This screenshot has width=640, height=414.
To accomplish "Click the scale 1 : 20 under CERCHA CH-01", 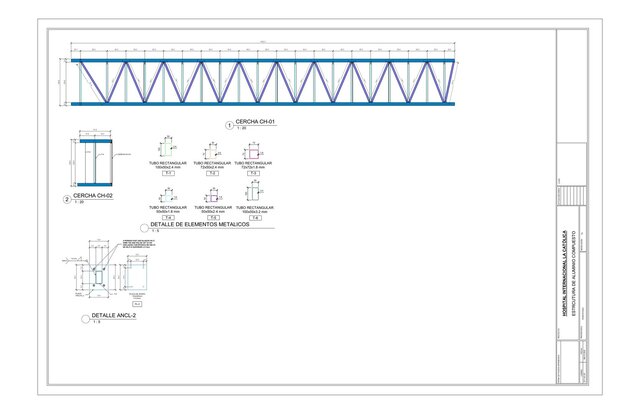I will pos(242,128).
